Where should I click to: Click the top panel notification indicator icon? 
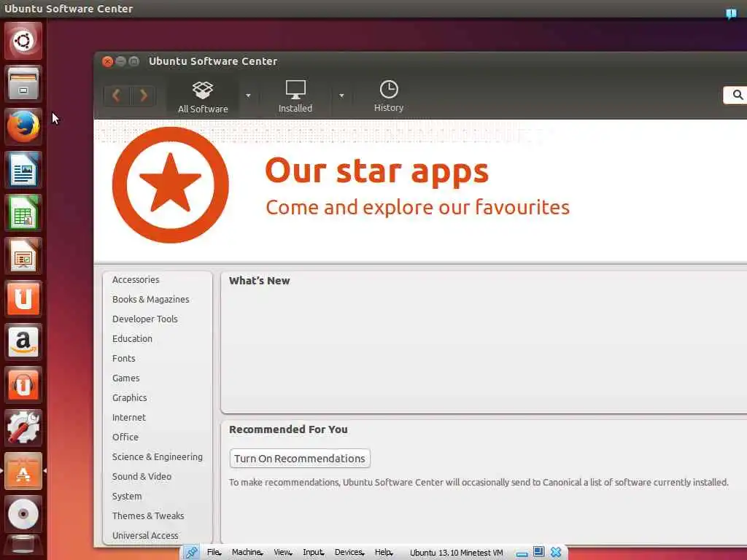coord(731,13)
